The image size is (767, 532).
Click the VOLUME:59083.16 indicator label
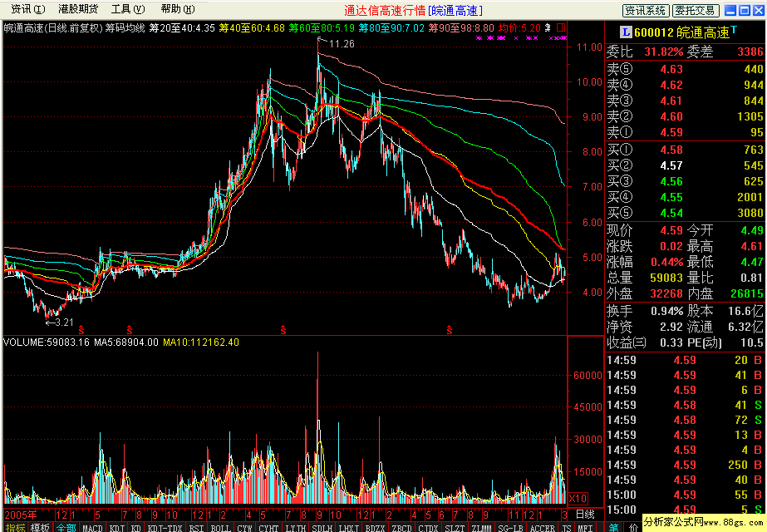(47, 342)
